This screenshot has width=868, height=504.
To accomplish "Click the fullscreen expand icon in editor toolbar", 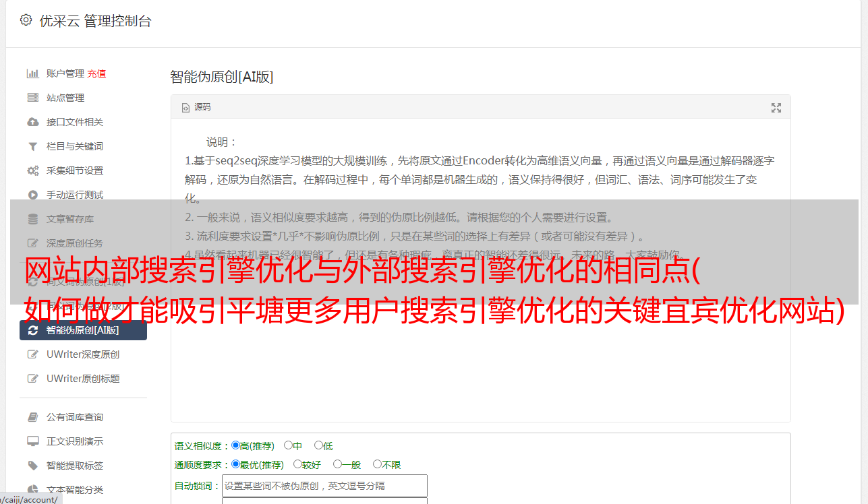I will pyautogui.click(x=776, y=108).
